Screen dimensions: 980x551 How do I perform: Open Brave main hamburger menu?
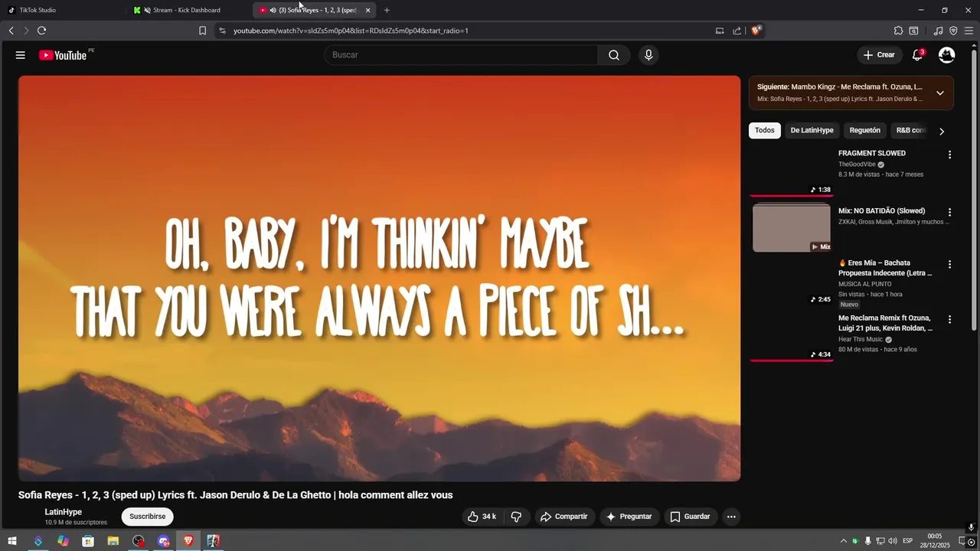click(x=969, y=31)
